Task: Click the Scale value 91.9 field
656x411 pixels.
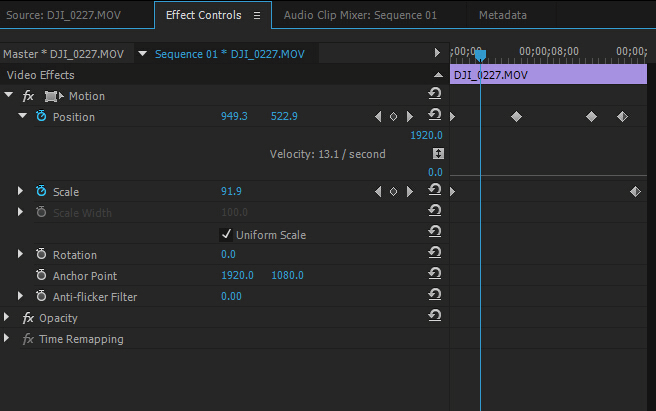Action: point(231,191)
